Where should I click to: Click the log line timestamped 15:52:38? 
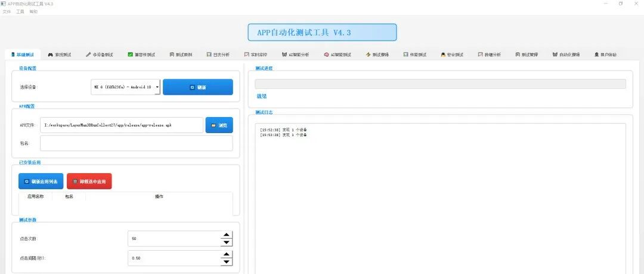click(283, 130)
